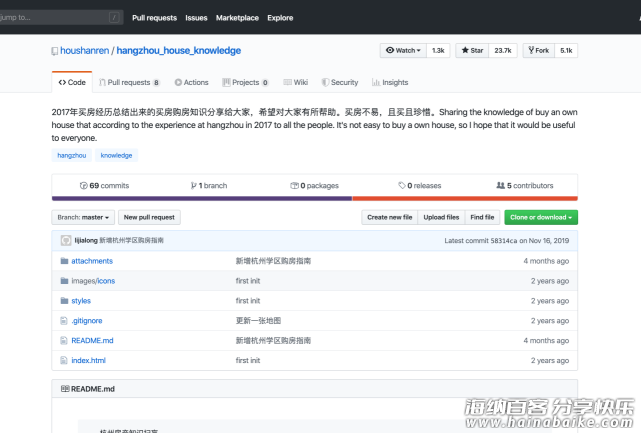Click the README.md header book icon
This screenshot has height=433, width=641.
(65, 389)
